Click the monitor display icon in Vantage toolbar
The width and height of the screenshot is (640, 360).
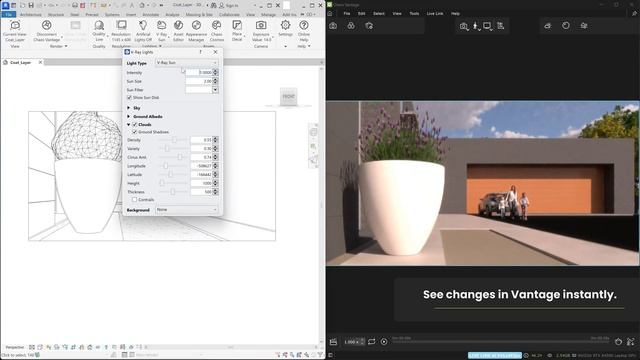pyautogui.click(x=487, y=26)
